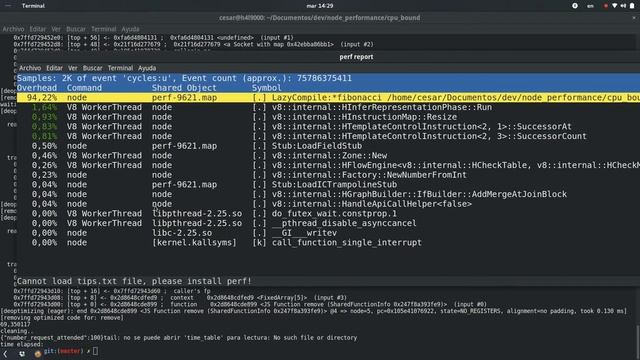Open the Wi-Fi network indicator
640x360 pixels.
(x=614, y=6)
